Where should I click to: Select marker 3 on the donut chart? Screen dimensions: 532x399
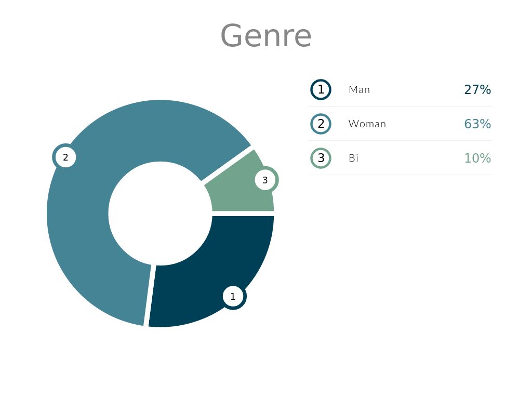coord(265,180)
